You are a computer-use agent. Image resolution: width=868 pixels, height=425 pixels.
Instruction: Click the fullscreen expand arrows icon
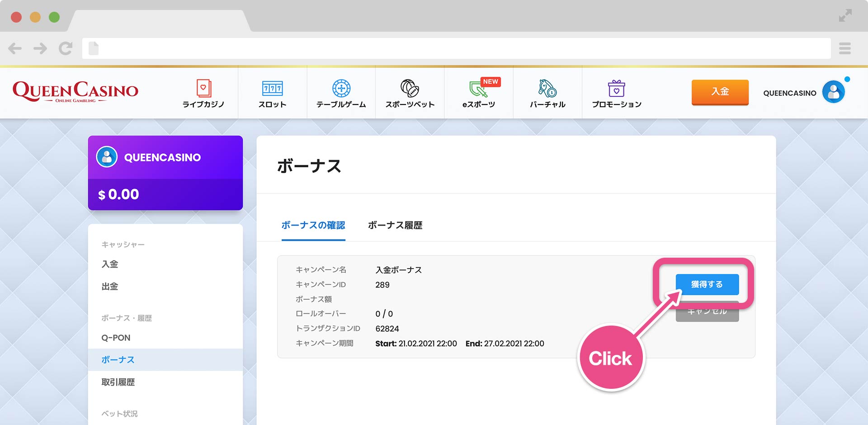[845, 15]
